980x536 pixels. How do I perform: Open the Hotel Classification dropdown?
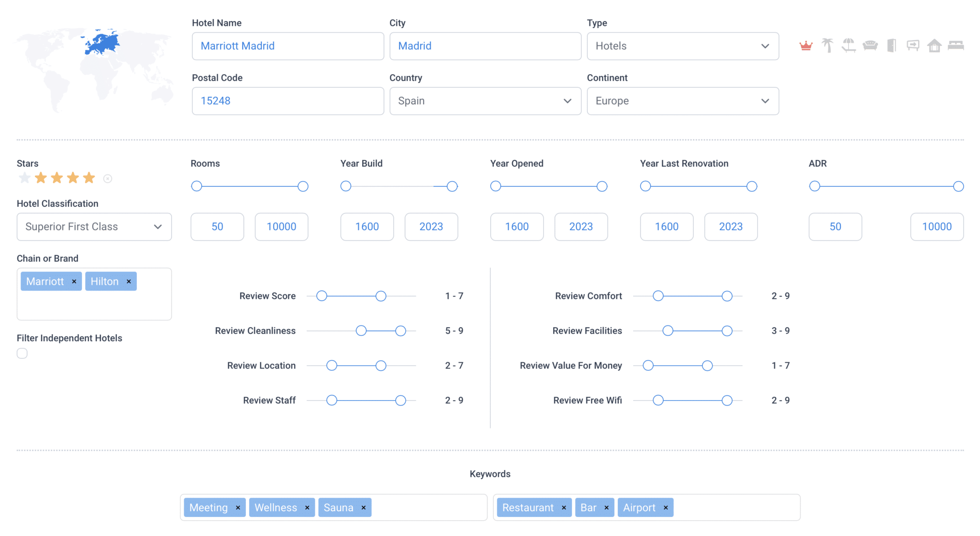(x=94, y=226)
